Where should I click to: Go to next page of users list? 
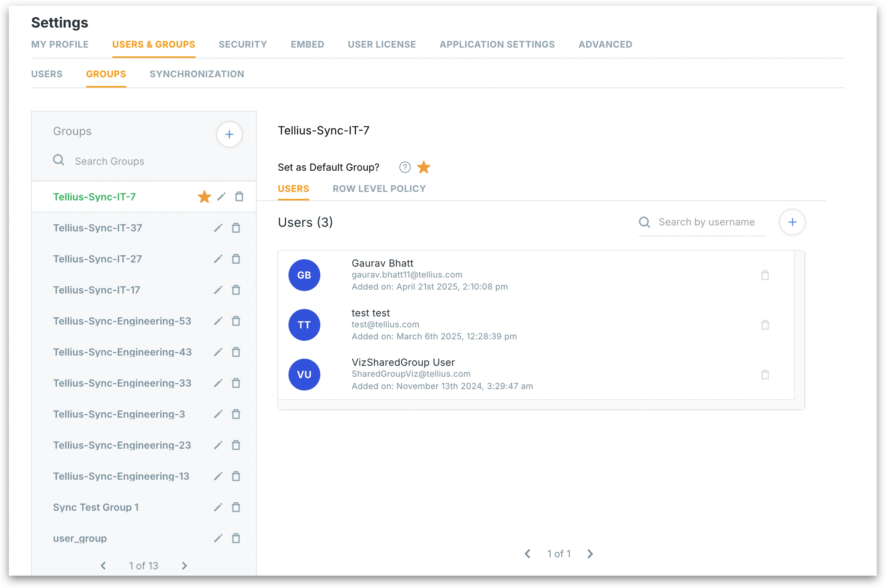[590, 554]
